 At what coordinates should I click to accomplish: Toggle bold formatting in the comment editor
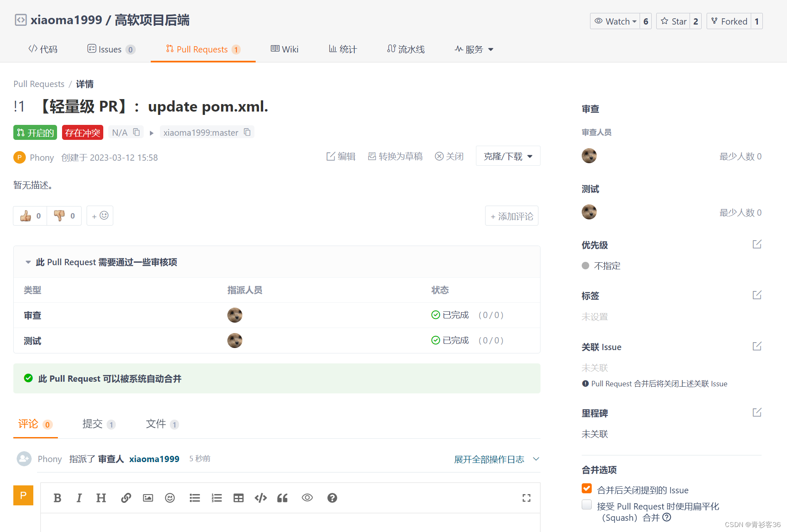(x=57, y=497)
